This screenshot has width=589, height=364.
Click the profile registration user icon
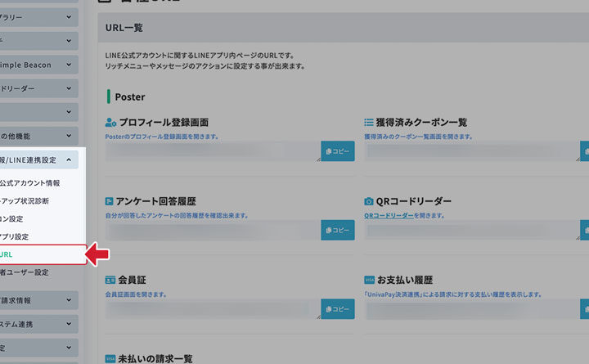coord(111,123)
